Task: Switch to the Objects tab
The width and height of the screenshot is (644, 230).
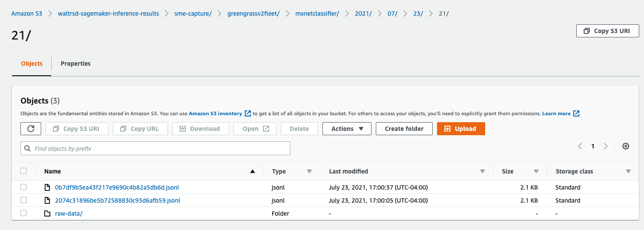Action: (32, 63)
